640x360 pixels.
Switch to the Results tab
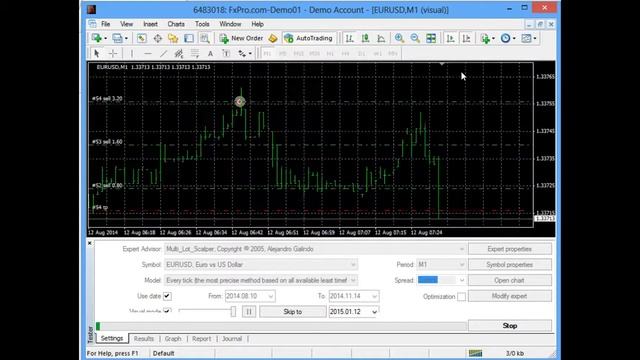144,339
